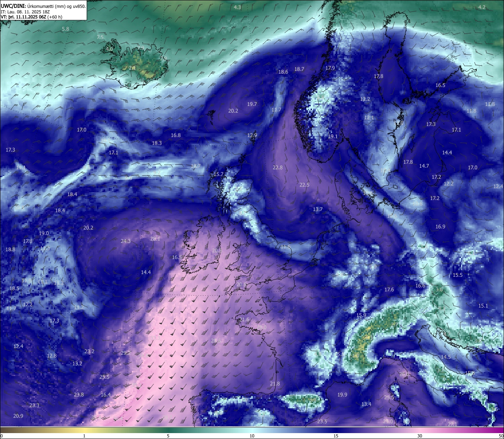Click the 19.1 value over southern Norway
The height and width of the screenshot is (439, 504).
tap(333, 137)
